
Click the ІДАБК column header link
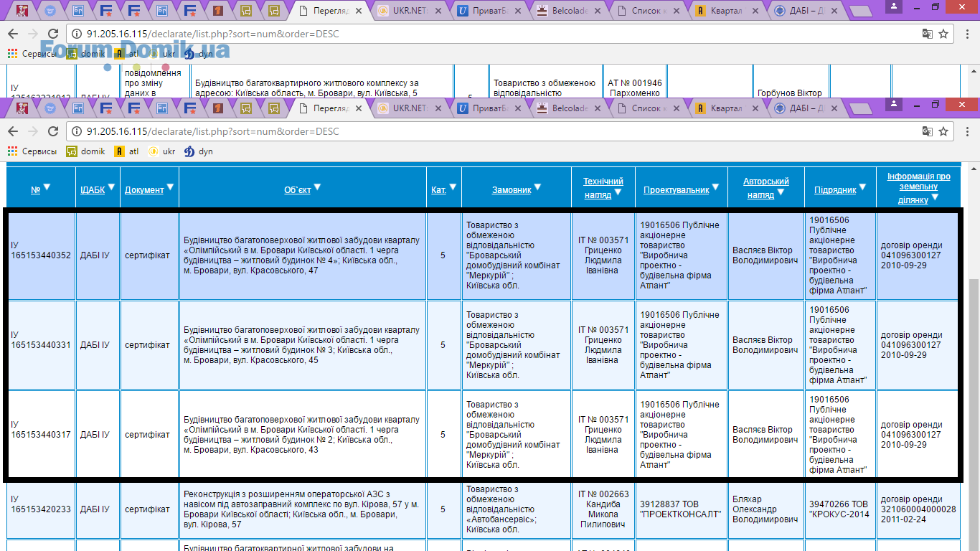(93, 190)
